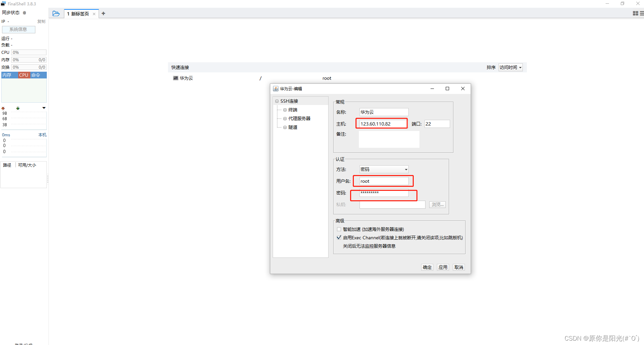Collapse the SSH连接 tree node
This screenshot has height=345, width=644.
pyautogui.click(x=277, y=101)
